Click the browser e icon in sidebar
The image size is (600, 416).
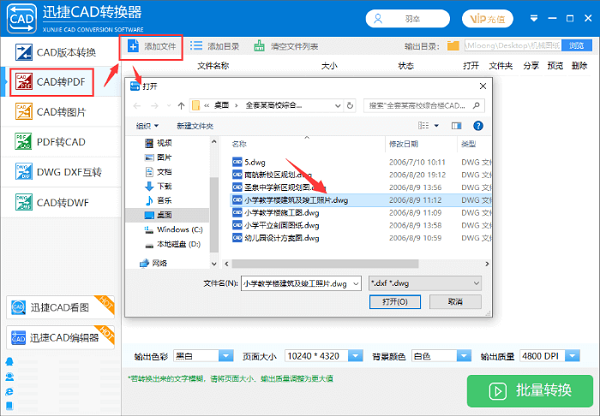10,391
